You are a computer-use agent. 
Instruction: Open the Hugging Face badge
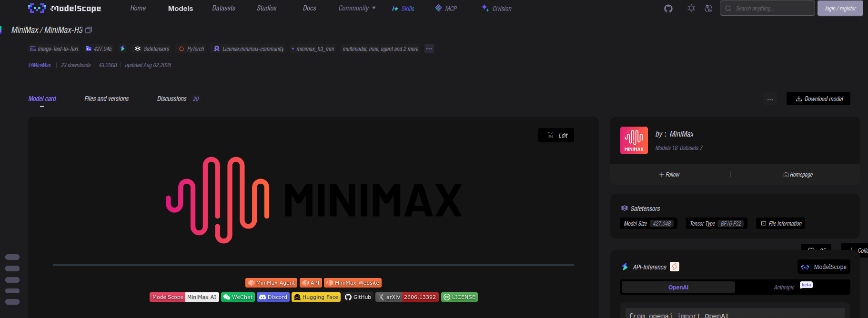click(316, 297)
